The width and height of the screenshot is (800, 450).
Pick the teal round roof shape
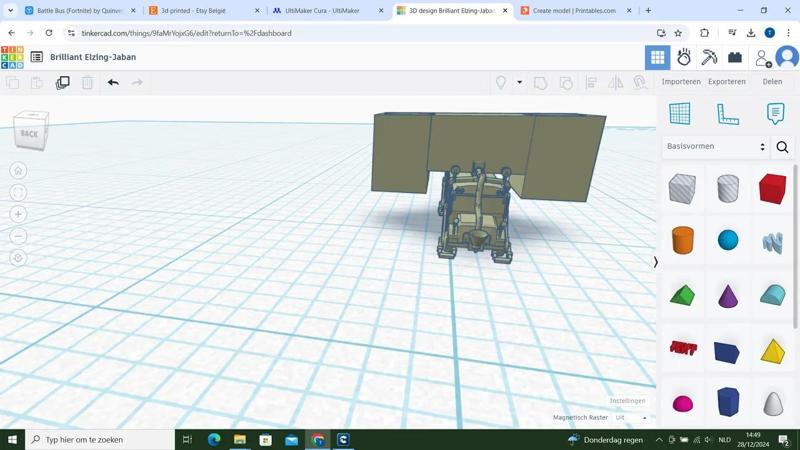[773, 295]
